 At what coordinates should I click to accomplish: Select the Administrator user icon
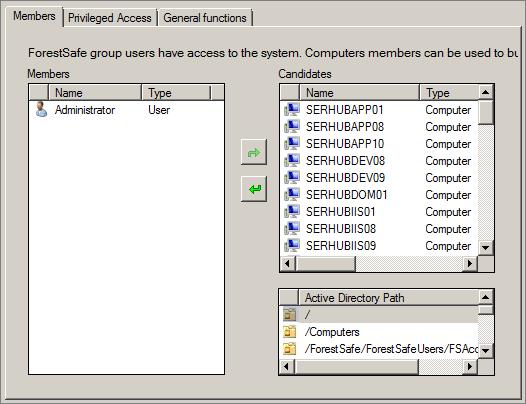coord(41,110)
